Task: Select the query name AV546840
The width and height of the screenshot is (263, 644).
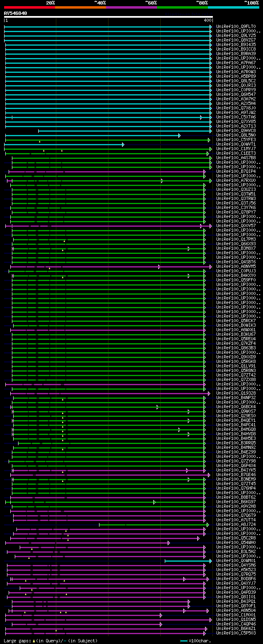Action: [16, 13]
